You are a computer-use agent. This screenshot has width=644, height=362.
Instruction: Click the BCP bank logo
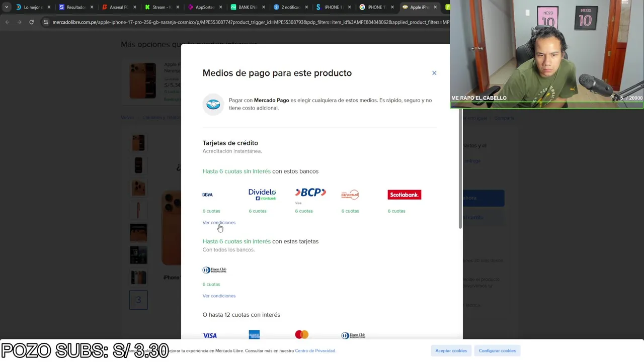[x=310, y=193]
